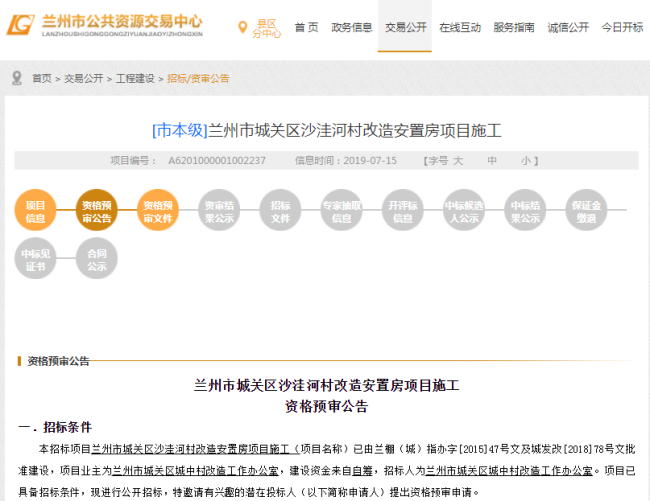This screenshot has width=650, height=501.
Task: Open the 保证金缴退 step circle
Action: (585, 211)
